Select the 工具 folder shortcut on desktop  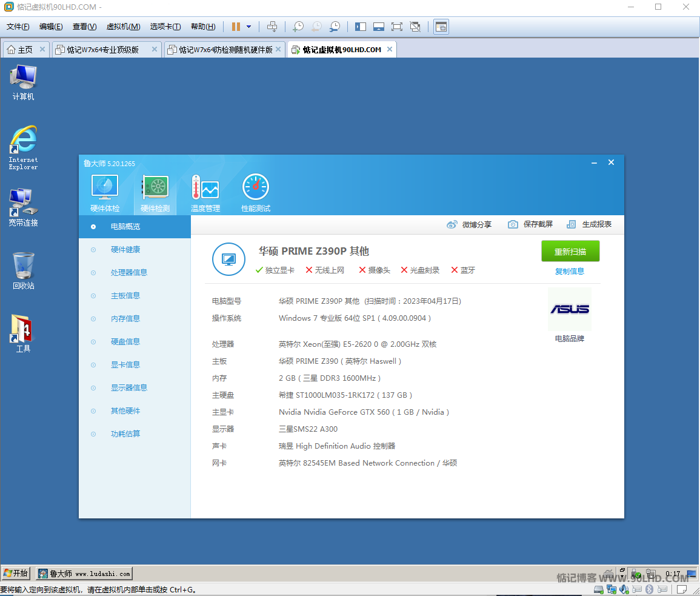(23, 333)
